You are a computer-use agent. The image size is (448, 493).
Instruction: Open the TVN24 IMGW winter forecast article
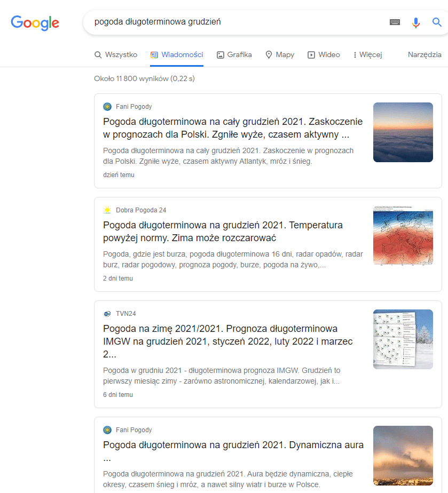tap(227, 341)
